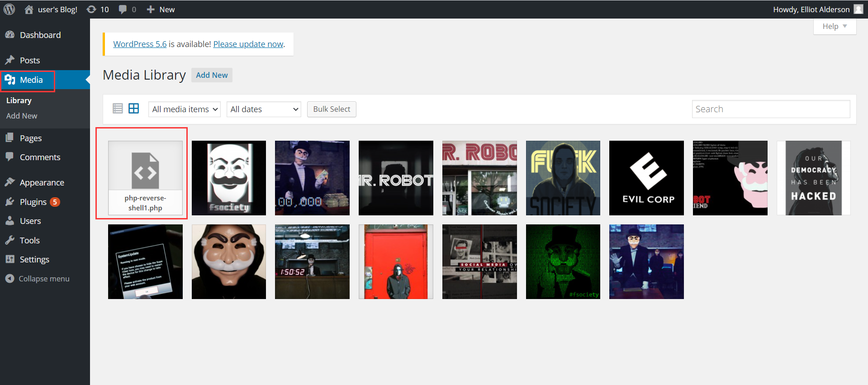Open the comments bubble icon in admin bar
This screenshot has height=385, width=868.
(x=123, y=10)
